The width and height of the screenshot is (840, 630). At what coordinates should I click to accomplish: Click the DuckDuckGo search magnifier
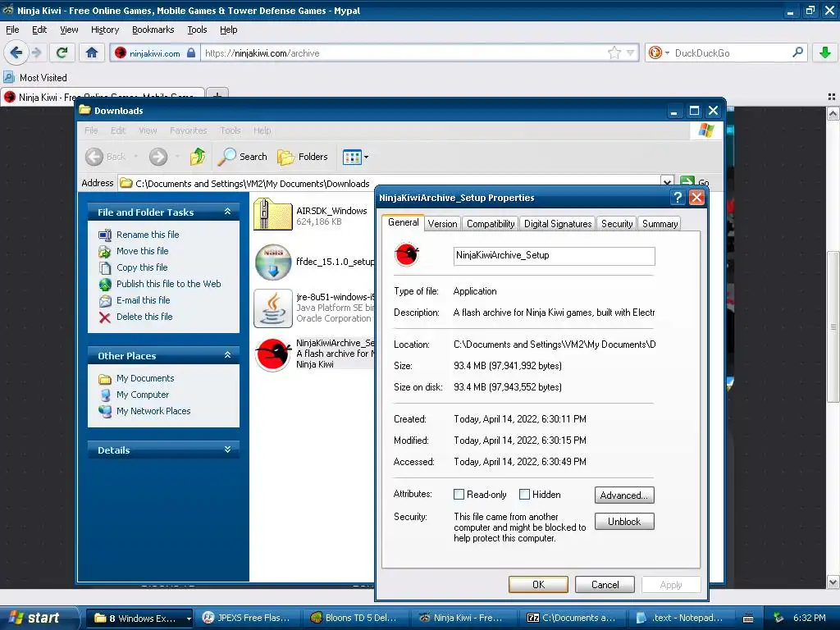pos(797,52)
